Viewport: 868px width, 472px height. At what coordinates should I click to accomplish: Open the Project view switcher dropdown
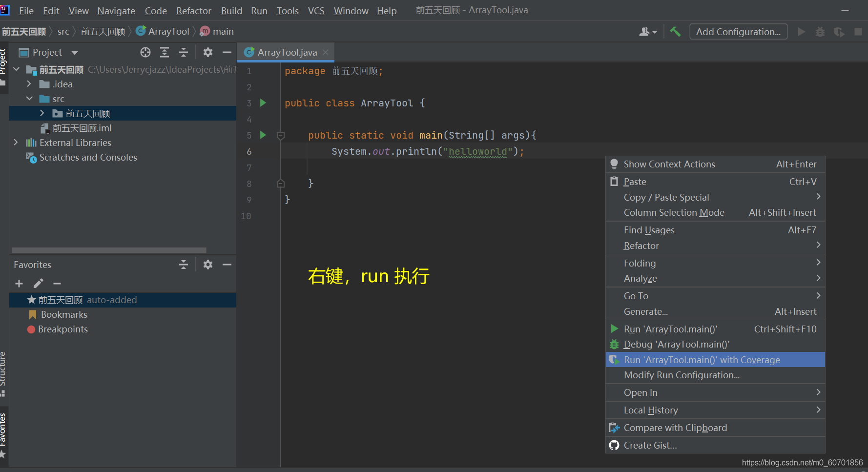(x=74, y=52)
